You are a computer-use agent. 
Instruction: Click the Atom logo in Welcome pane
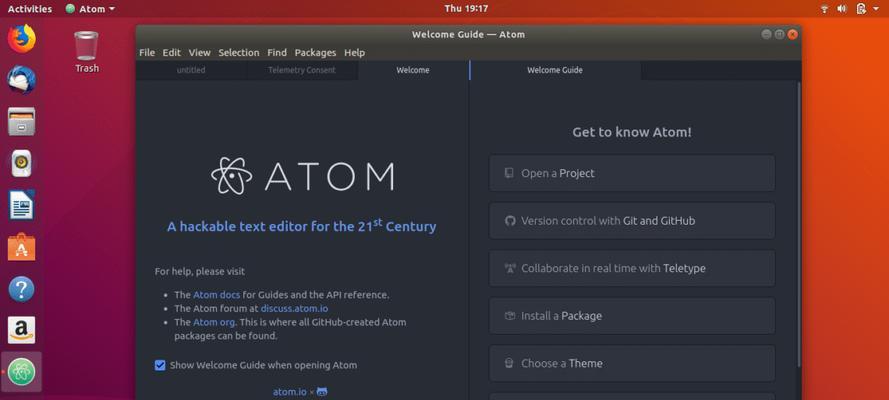pyautogui.click(x=302, y=176)
